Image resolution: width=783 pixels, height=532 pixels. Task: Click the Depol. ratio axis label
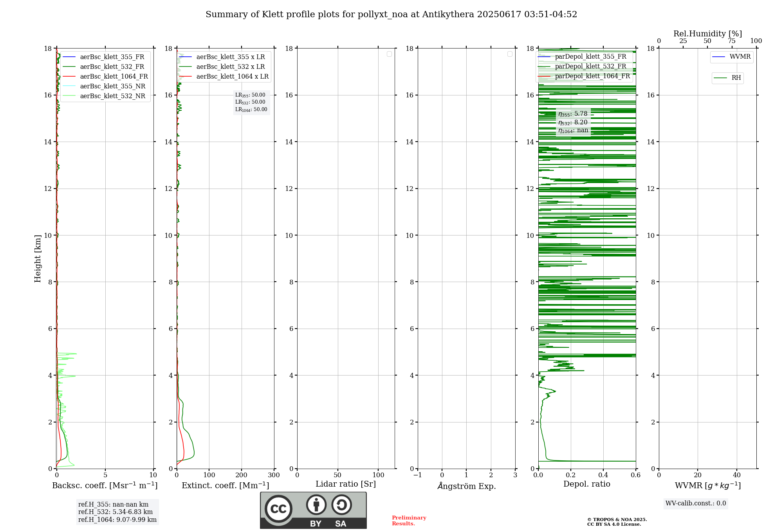point(587,484)
